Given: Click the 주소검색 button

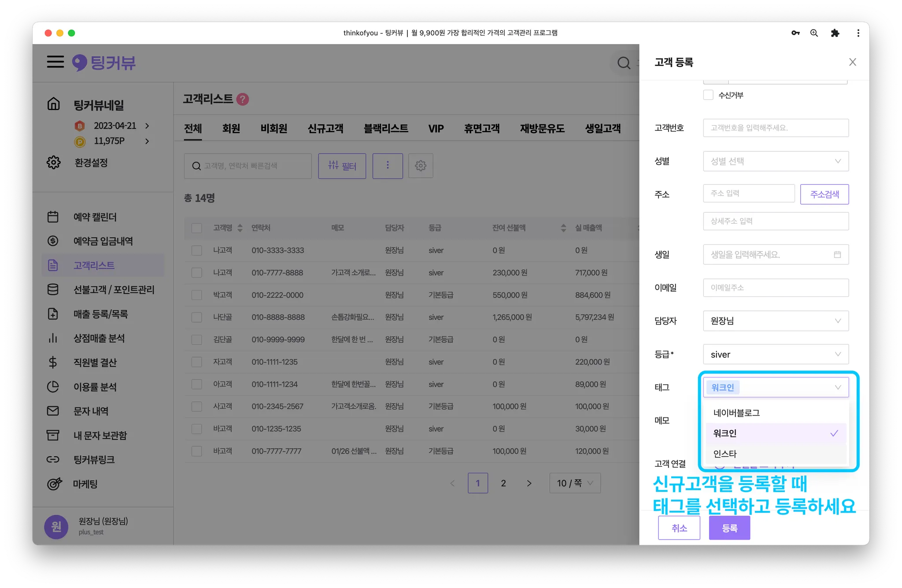Looking at the screenshot, I should click(824, 194).
